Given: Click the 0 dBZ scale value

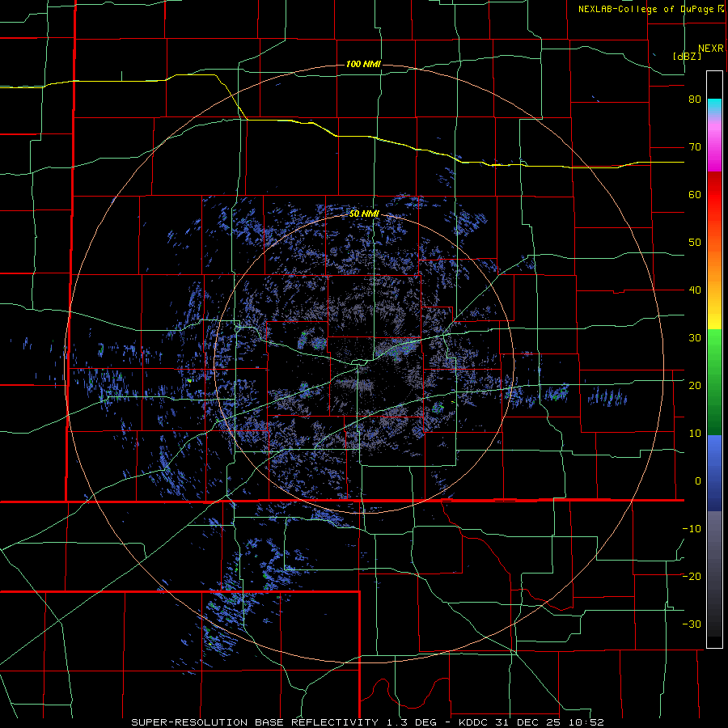Looking at the screenshot, I should click(x=698, y=481).
